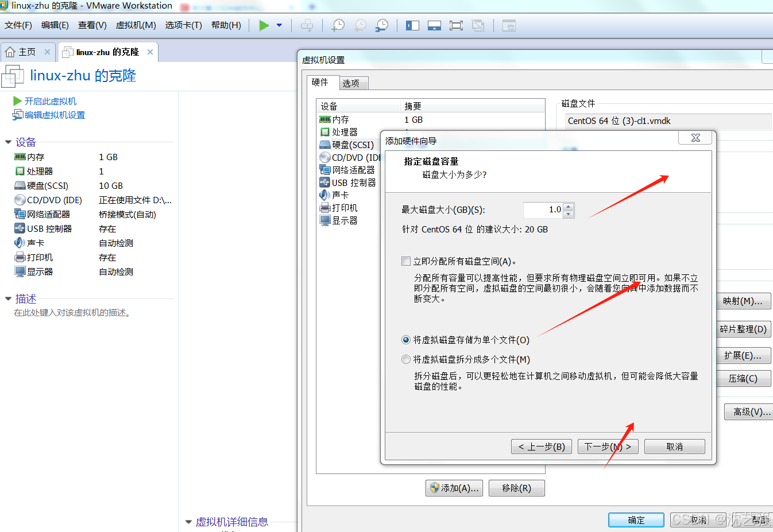Toggle the library sidebar view icon

412,25
